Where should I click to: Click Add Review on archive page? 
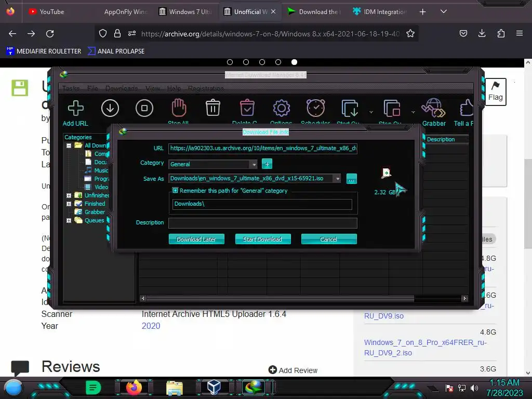pyautogui.click(x=293, y=370)
